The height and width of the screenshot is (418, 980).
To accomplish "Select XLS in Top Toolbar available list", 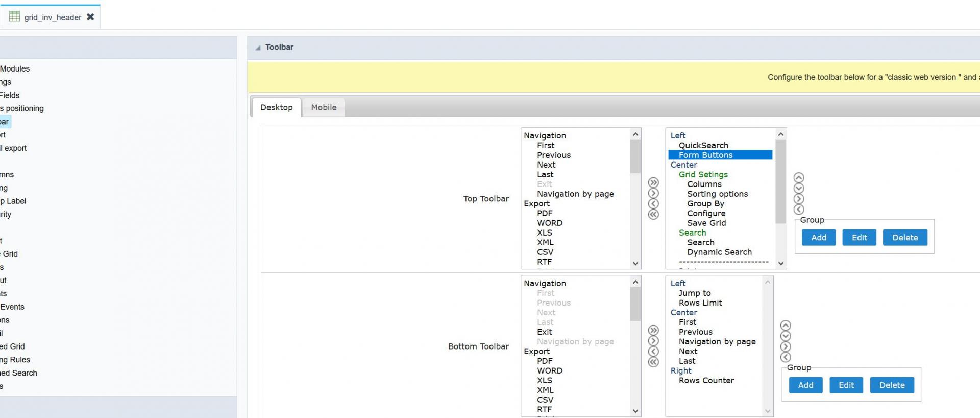I will click(x=545, y=233).
